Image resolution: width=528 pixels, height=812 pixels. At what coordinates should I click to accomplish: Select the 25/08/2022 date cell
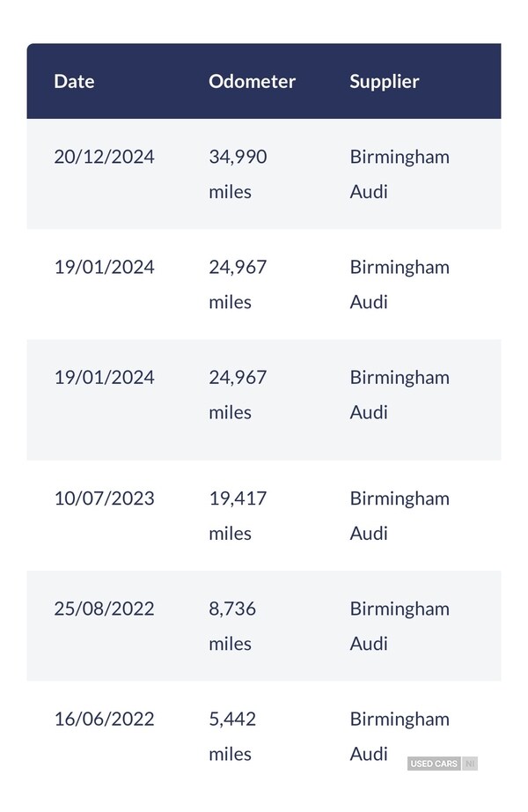104,609
